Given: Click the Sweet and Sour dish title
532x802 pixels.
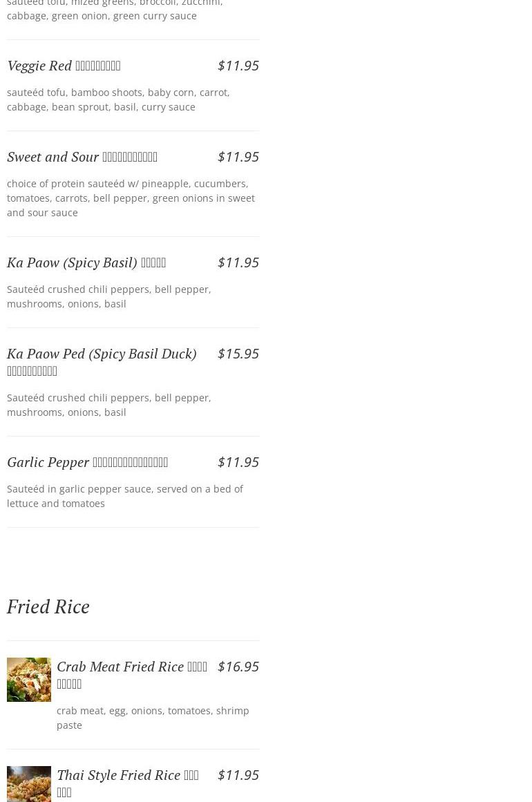Looking at the screenshot, I should click(82, 157).
